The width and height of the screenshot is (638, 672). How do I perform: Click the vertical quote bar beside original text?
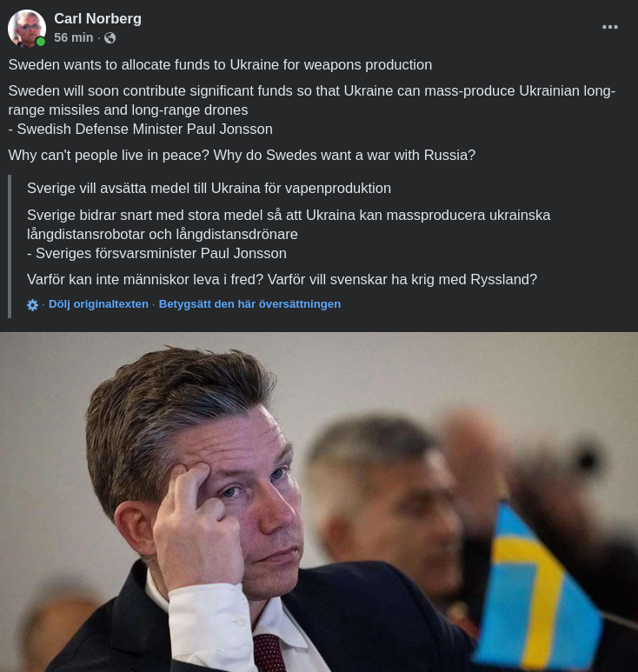click(x=10, y=246)
